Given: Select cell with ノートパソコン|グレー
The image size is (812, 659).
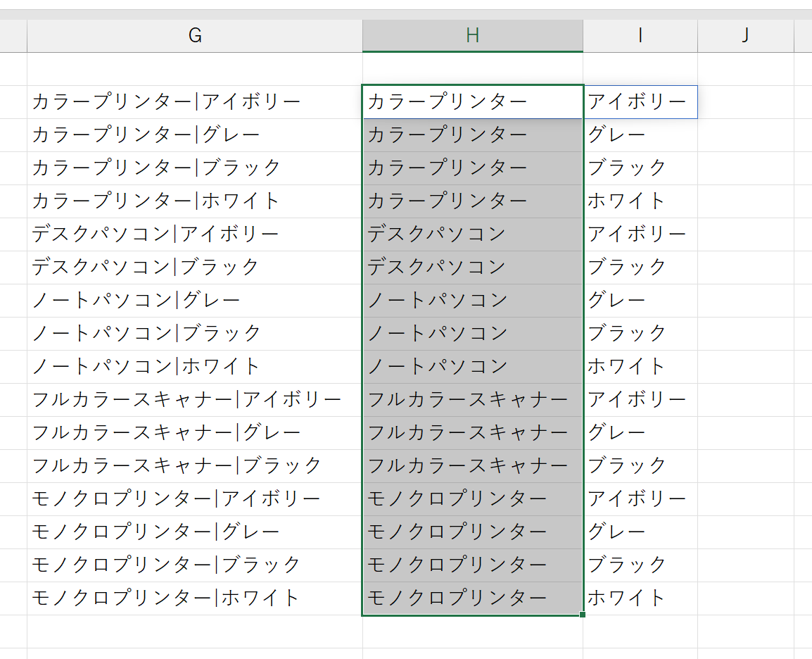Looking at the screenshot, I should click(x=195, y=301).
